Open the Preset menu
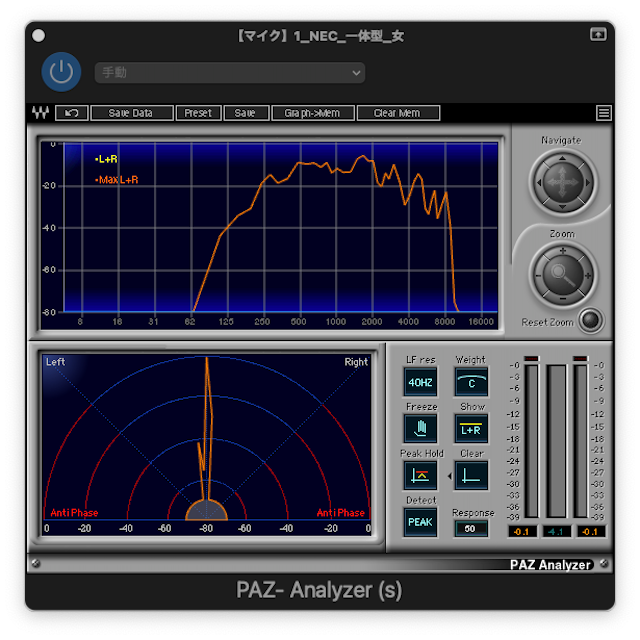Image resolution: width=640 pixels, height=640 pixels. tap(198, 113)
